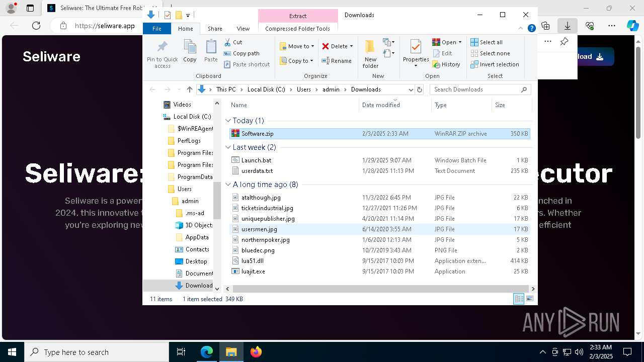Click the refresh button beside address bar
Image resolution: width=644 pixels, height=362 pixels.
point(420,89)
